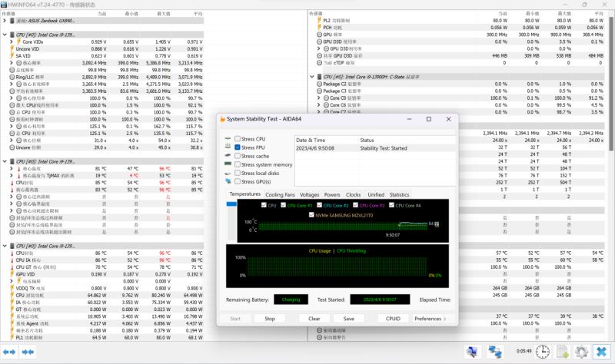This screenshot has height=364, width=615.
Task: Toggle the NVMe SAMSUNG MZVL21T0 graph checkbox
Action: [x=311, y=215]
